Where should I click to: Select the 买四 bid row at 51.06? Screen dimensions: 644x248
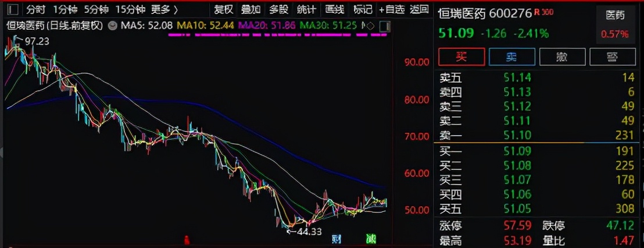tap(537, 194)
